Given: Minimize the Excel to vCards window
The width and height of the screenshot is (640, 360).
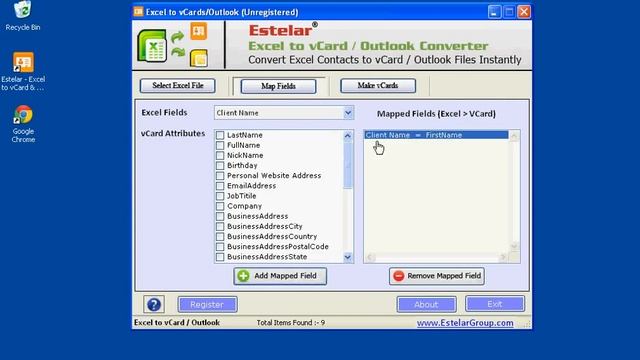Looking at the screenshot, I should 494,12.
